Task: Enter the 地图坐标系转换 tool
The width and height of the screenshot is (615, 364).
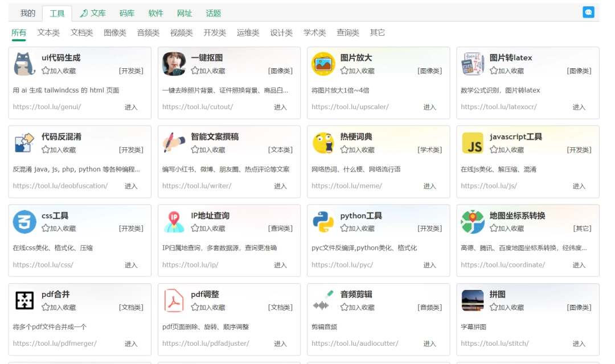Action: [579, 265]
